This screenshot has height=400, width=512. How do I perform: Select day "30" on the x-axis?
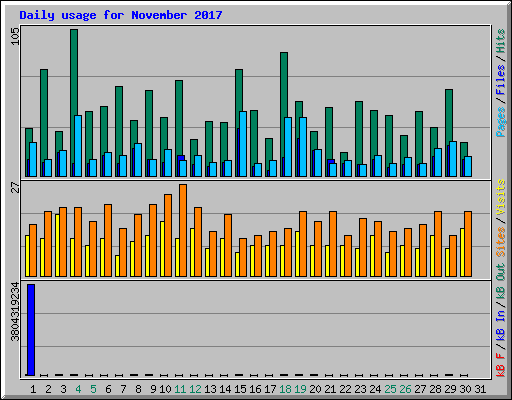pyautogui.click(x=465, y=389)
